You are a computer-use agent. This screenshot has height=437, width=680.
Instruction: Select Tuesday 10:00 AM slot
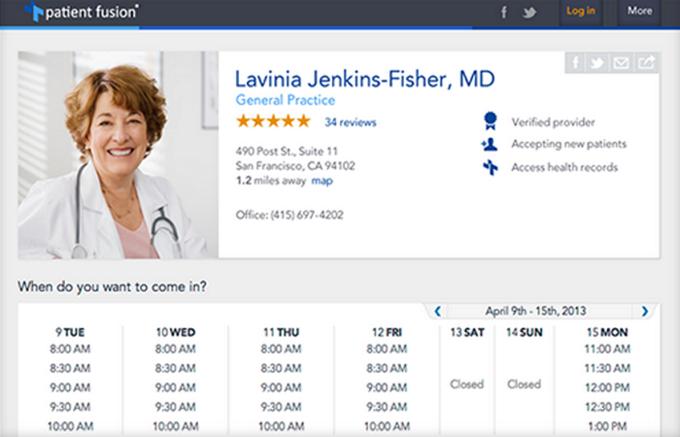[x=70, y=426]
